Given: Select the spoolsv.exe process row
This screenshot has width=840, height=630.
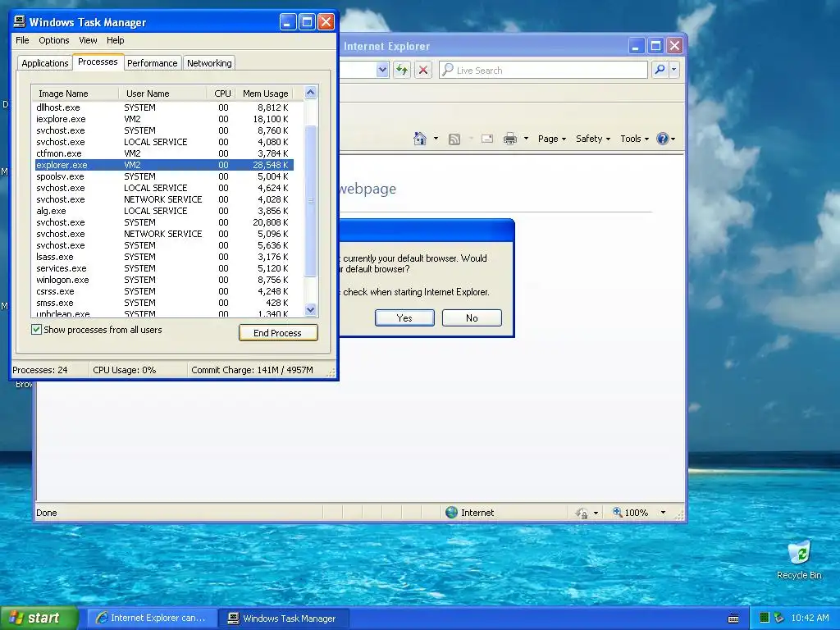Looking at the screenshot, I should 164,176.
